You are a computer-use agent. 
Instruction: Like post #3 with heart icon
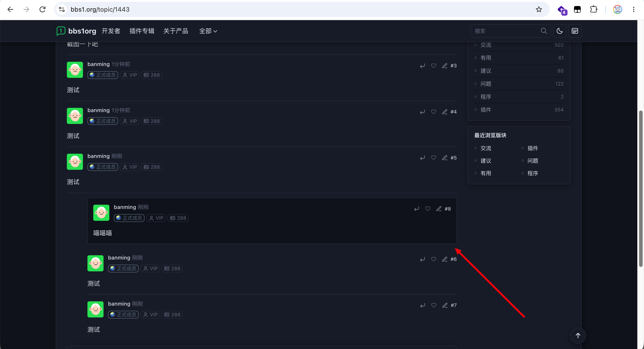coord(434,66)
